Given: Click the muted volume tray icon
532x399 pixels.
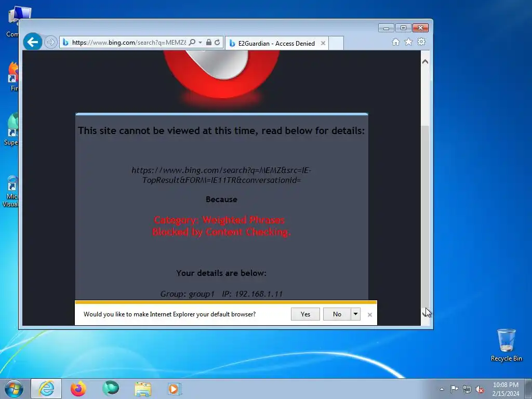Looking at the screenshot, I should click(x=480, y=389).
